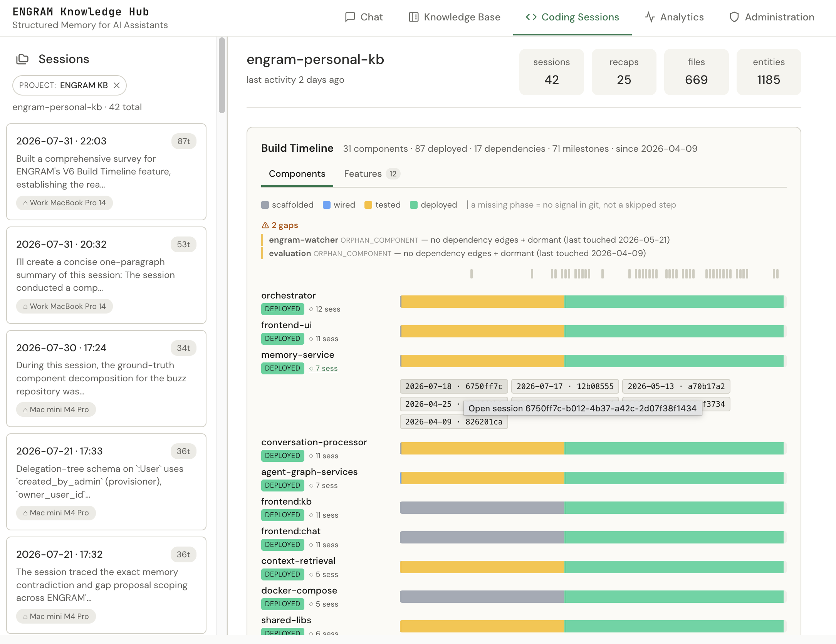Open the 2026-07-31 22:03 session card

click(106, 172)
